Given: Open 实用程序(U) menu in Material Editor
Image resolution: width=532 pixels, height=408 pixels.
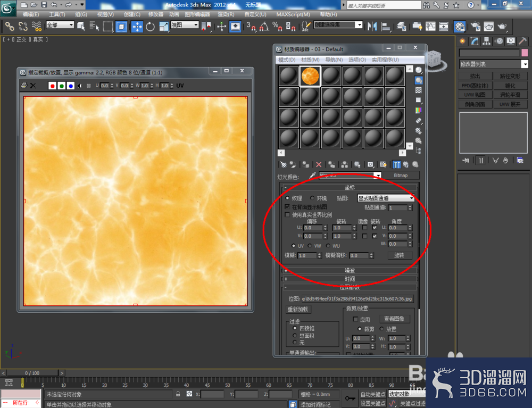Looking at the screenshot, I should pos(385,60).
